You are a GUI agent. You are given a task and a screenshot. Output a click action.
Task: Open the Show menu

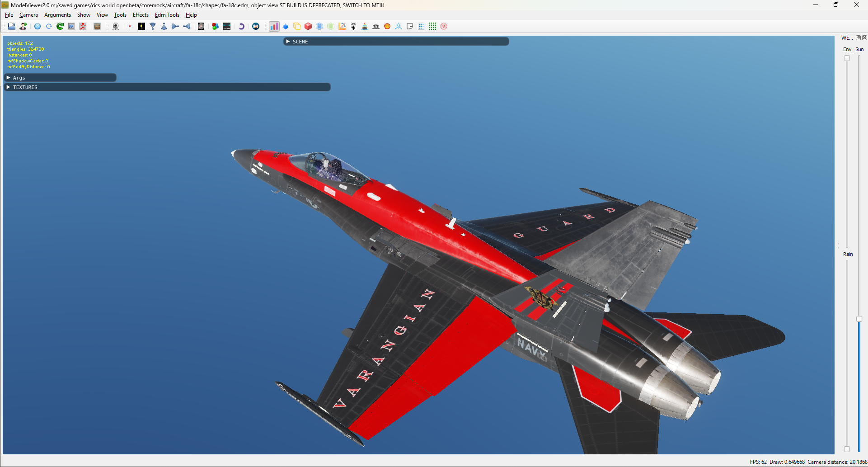click(84, 15)
